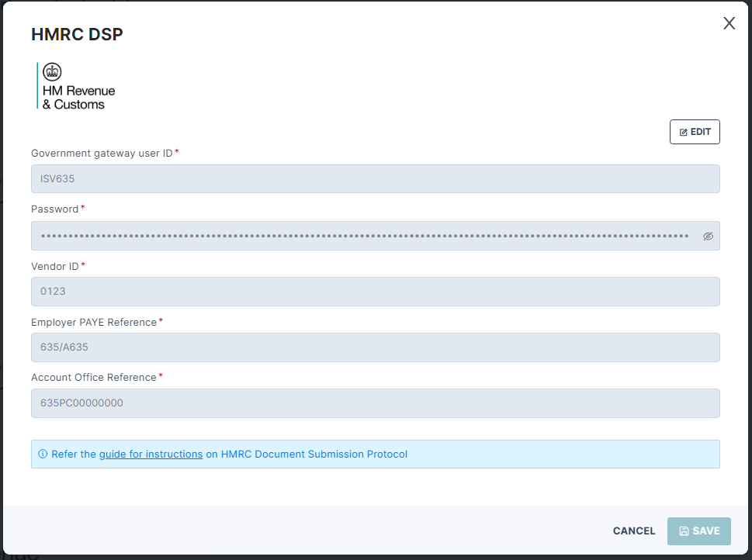Click the Account Office Reference field
This screenshot has width=752, height=560.
point(375,403)
